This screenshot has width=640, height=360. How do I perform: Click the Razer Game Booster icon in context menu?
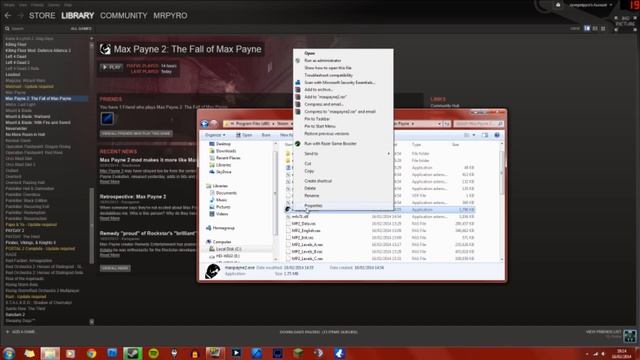click(x=298, y=144)
